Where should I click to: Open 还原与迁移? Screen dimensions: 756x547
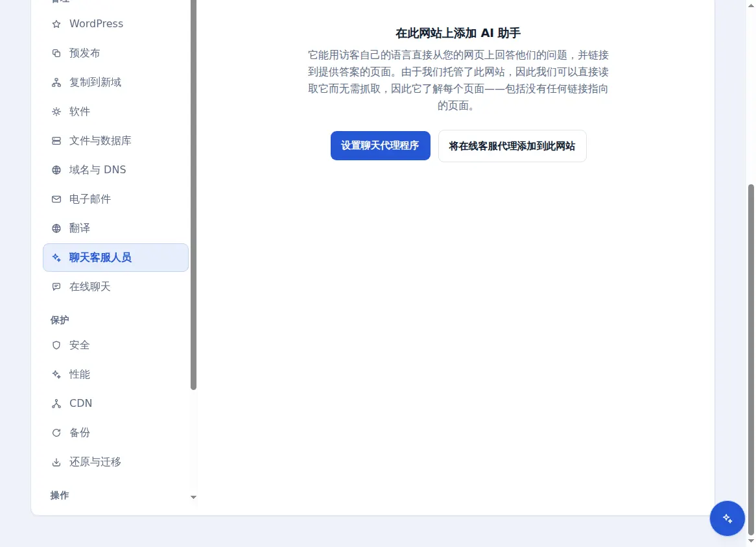[x=115, y=462]
